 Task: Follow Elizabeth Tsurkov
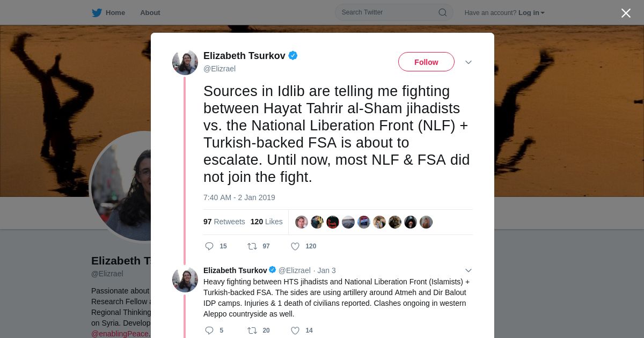pyautogui.click(x=426, y=62)
